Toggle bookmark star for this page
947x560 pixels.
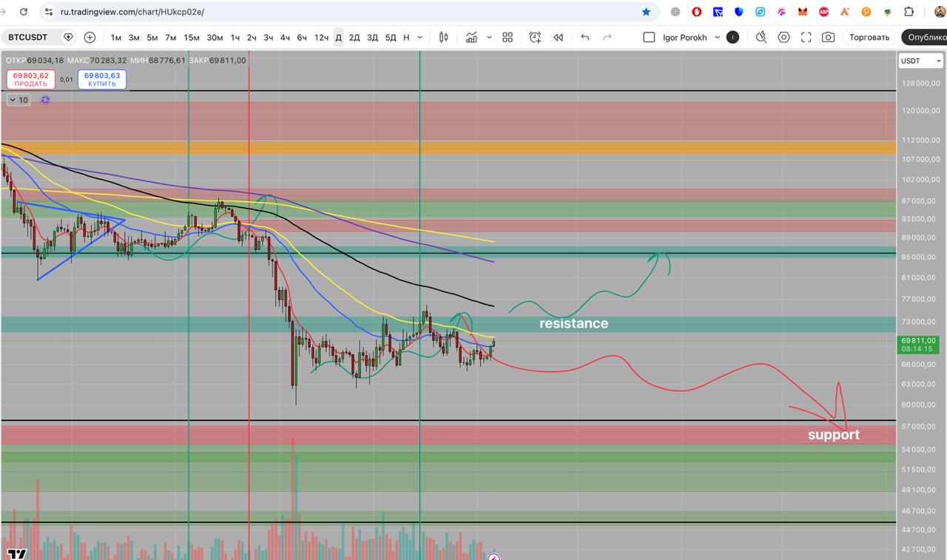pos(646,12)
